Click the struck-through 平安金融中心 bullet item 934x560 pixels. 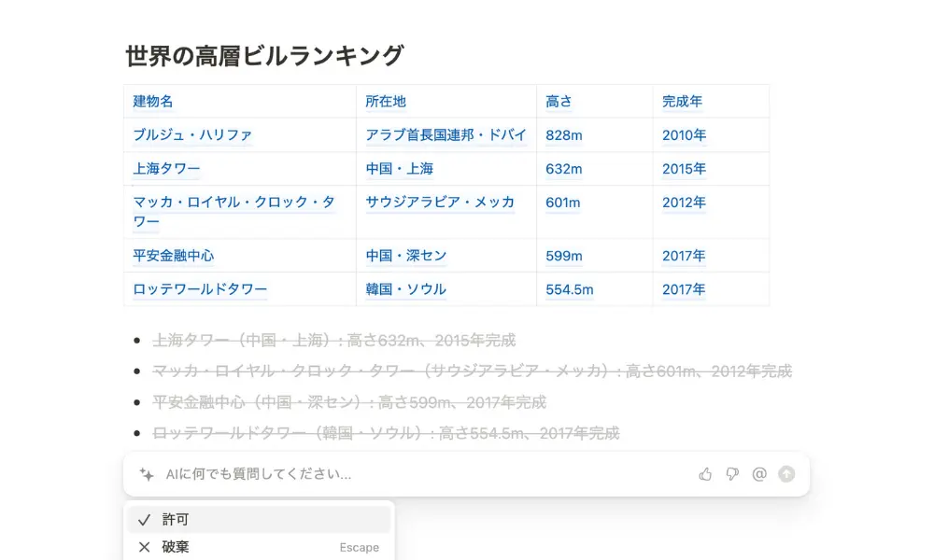click(349, 402)
